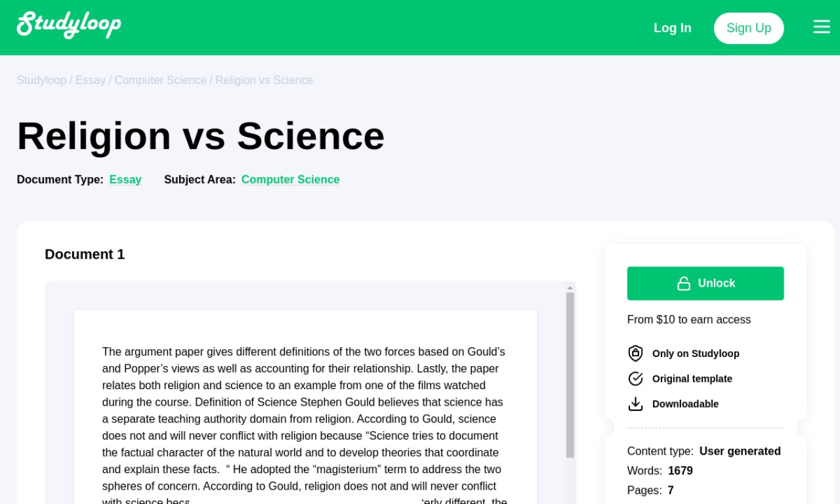Image resolution: width=840 pixels, height=504 pixels.
Task: Go to the Essay breadcrumb
Action: tap(91, 80)
